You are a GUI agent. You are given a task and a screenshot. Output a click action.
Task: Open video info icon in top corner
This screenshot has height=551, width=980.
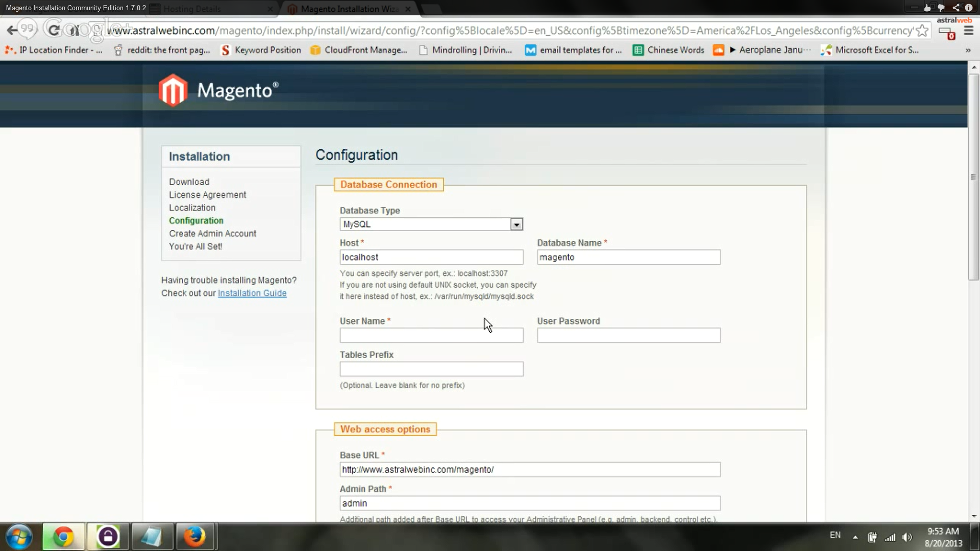969,8
